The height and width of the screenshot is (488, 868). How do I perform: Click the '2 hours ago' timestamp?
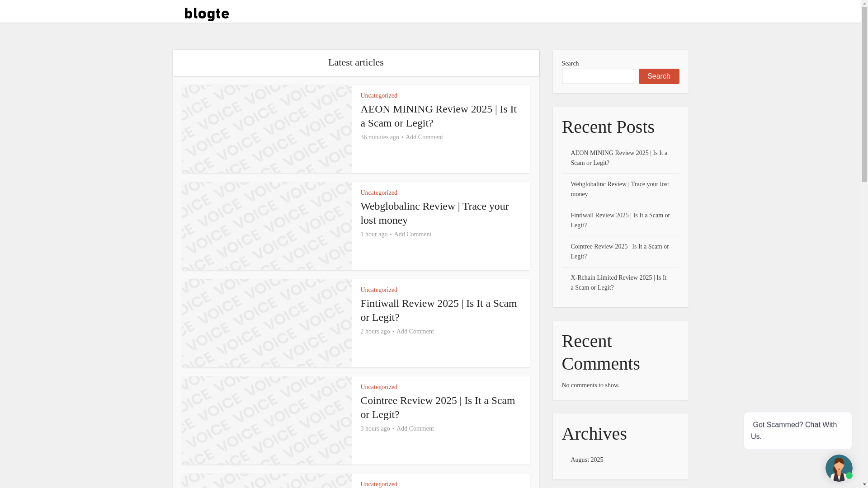coord(375,331)
